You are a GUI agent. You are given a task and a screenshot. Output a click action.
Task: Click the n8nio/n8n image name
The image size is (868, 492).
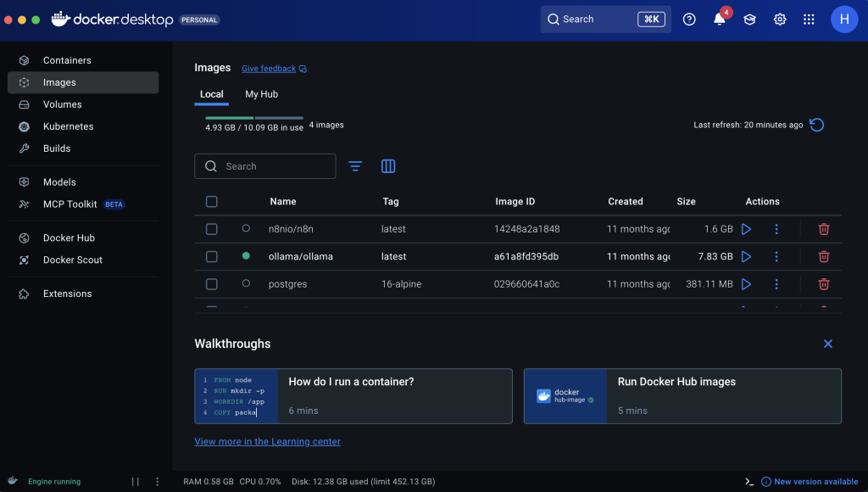coord(291,229)
